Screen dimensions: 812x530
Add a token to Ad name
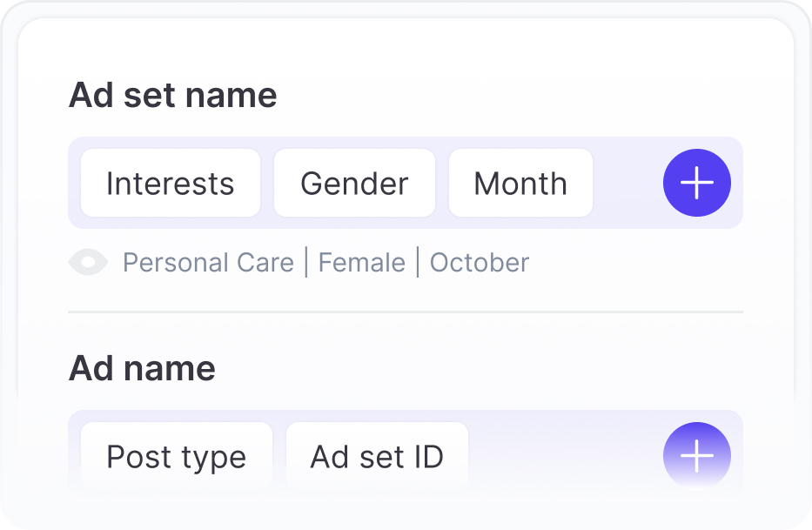click(x=696, y=455)
